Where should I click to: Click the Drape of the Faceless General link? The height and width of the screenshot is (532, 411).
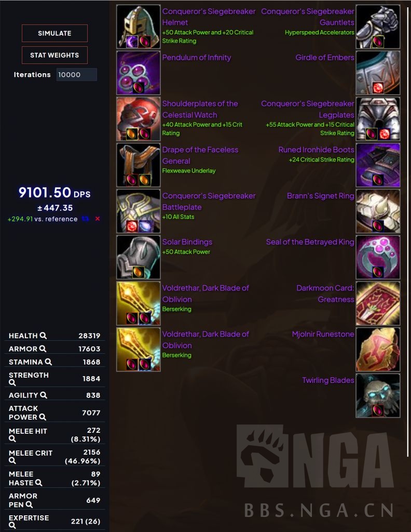point(200,155)
